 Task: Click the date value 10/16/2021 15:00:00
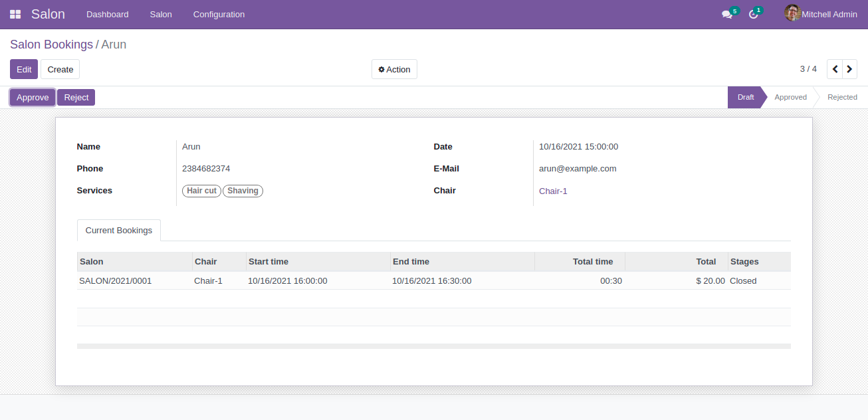(x=578, y=146)
